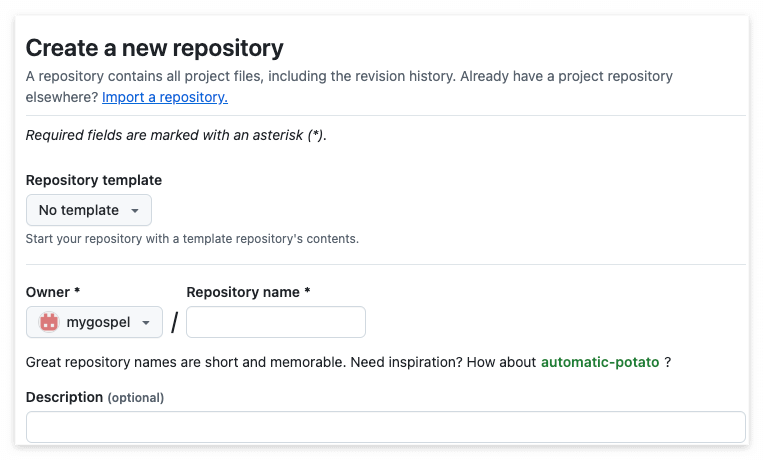764x460 pixels.
Task: Click the caret arrow next to mygospel
Action: tap(146, 323)
